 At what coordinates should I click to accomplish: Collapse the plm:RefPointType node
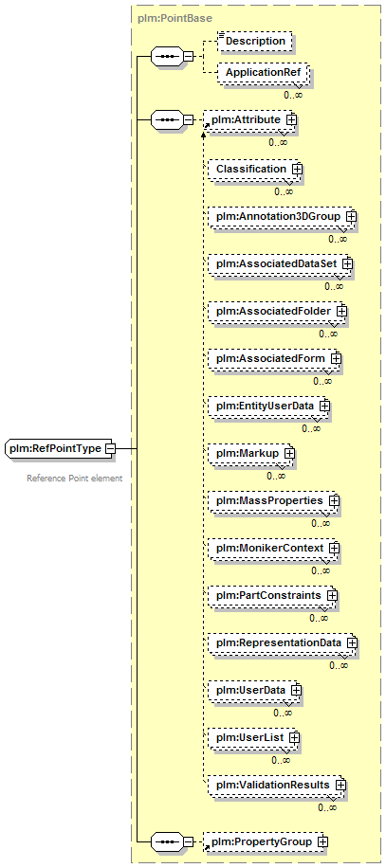click(111, 448)
